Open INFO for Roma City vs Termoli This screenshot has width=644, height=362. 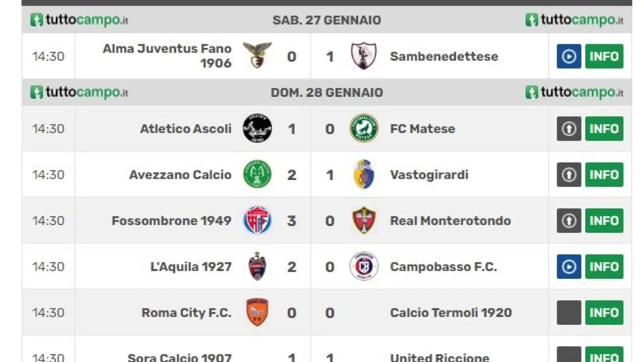604,313
